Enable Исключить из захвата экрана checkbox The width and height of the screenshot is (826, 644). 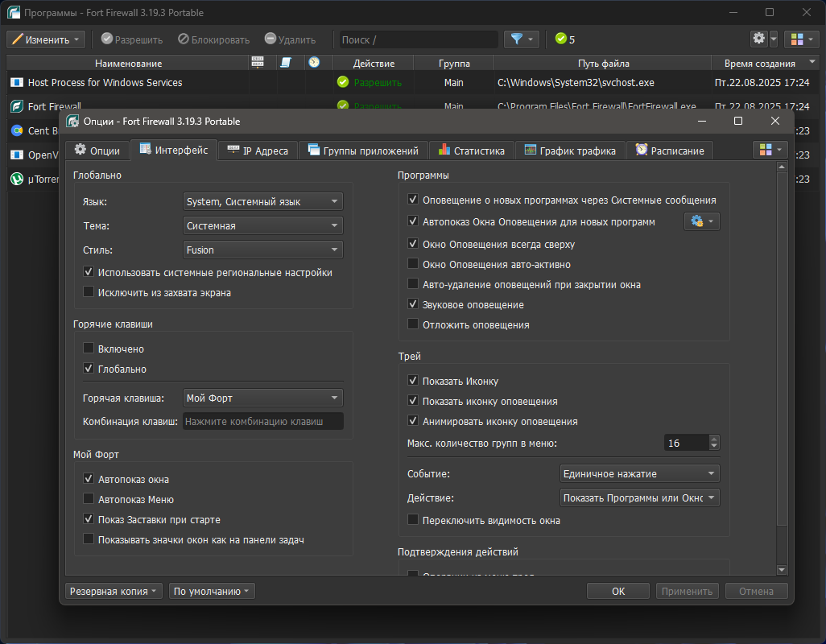click(x=89, y=291)
